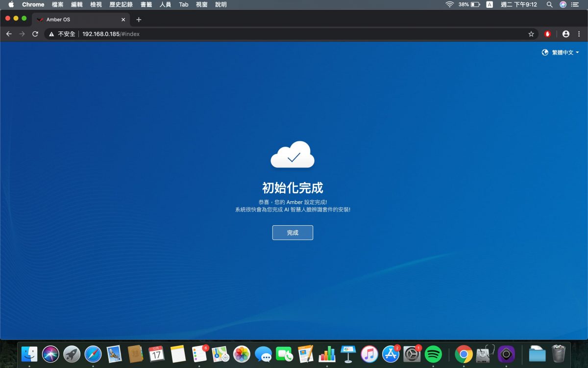The height and width of the screenshot is (368, 588).
Task: Open the purple circle app in the Dock
Action: pyautogui.click(x=506, y=354)
